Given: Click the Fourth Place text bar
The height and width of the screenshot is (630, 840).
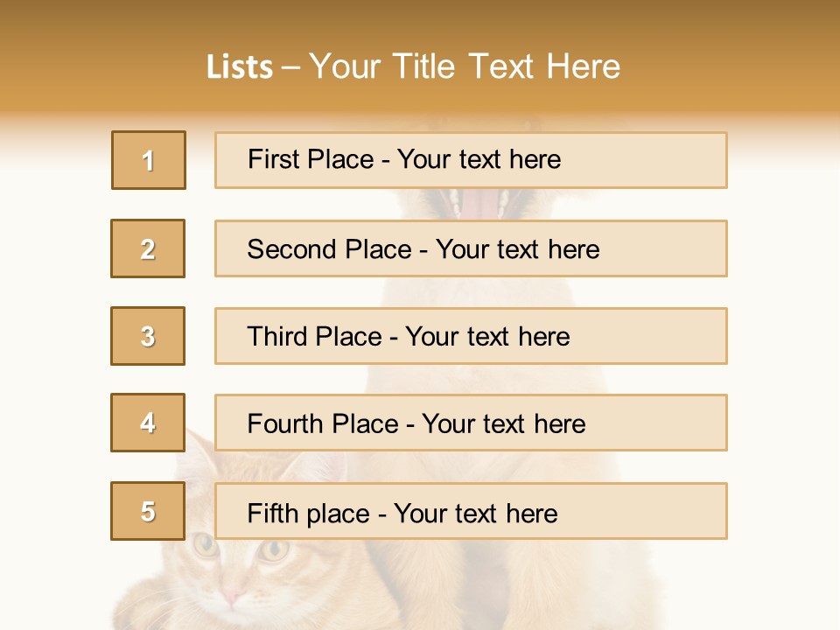Looking at the screenshot, I should (471, 423).
